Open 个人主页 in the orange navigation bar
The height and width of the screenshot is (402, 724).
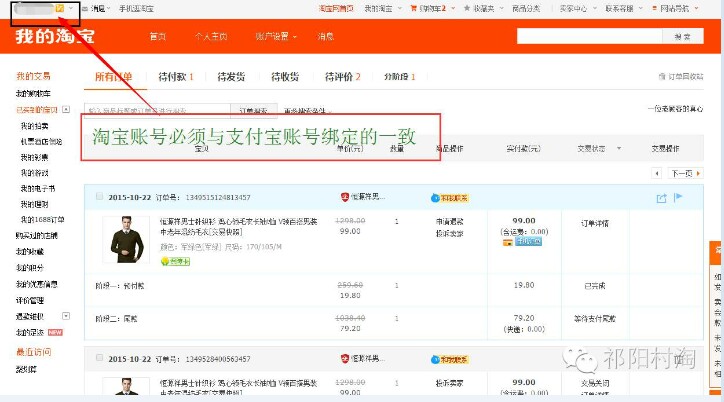pos(211,36)
